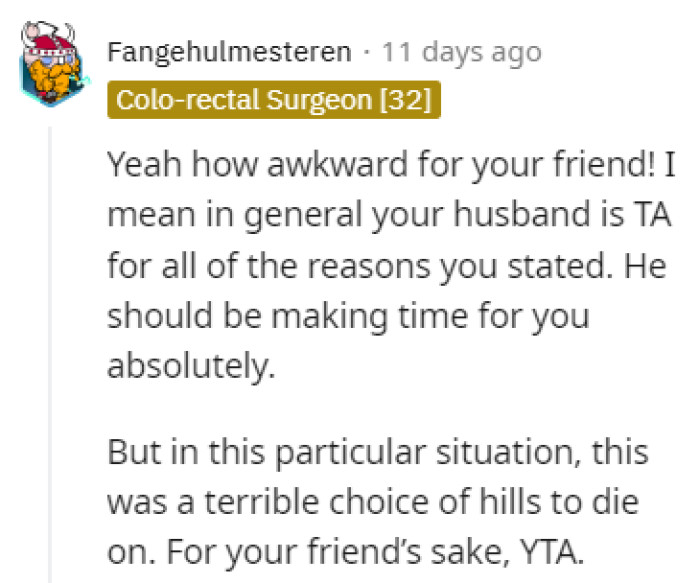Click the line 'for all of the reasons you stated'
This screenshot has width=700, height=583.
coord(360,266)
